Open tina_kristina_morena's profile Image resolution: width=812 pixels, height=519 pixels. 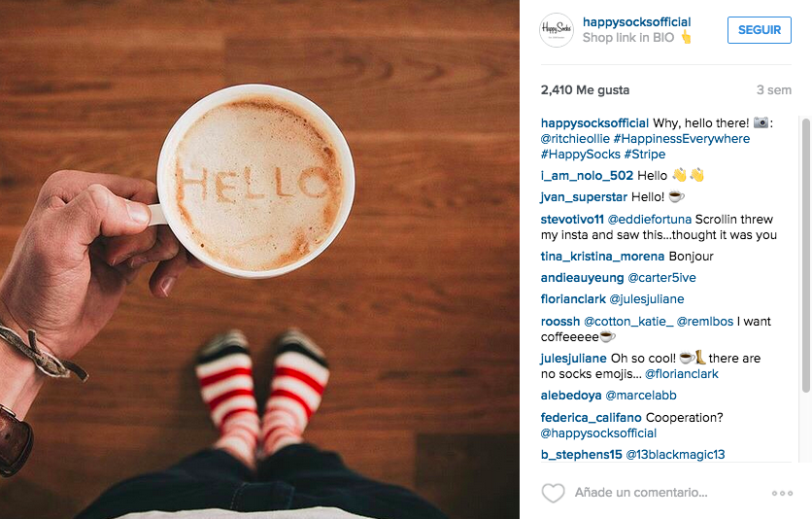coord(602,257)
